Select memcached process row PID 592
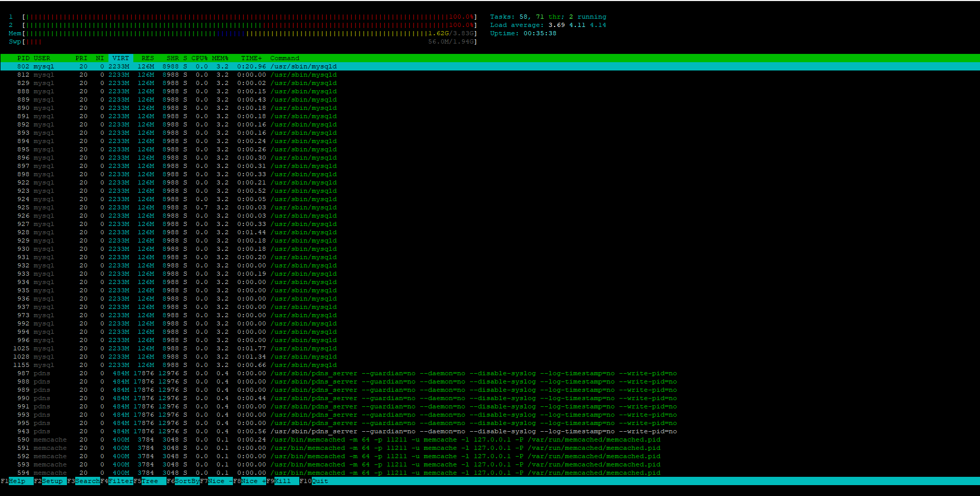This screenshot has width=980, height=496. click(490, 456)
